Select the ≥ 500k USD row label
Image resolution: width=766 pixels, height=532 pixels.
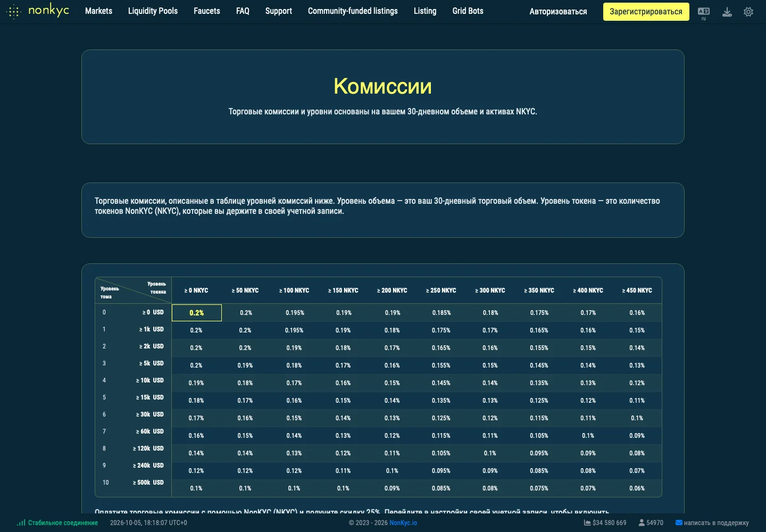point(148,483)
